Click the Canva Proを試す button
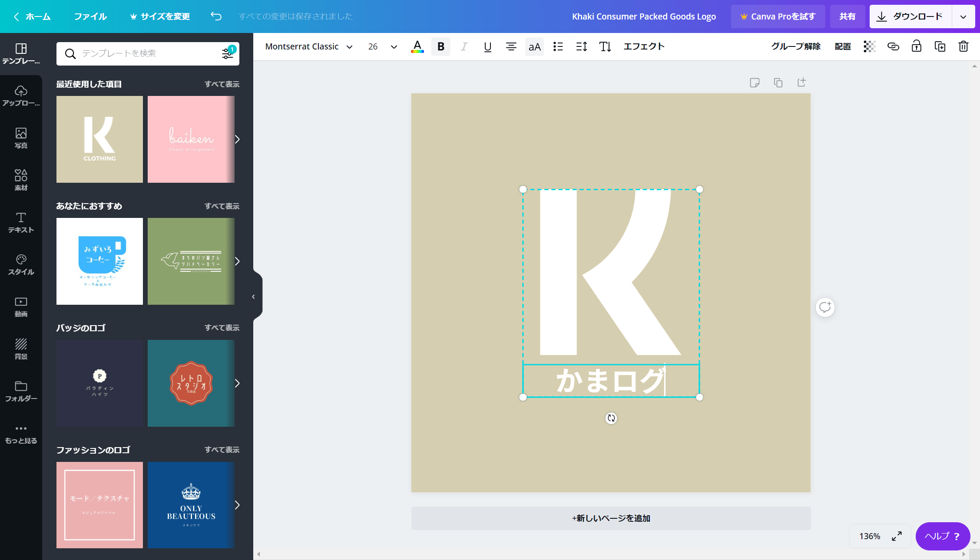Viewport: 980px width, 560px height. [778, 16]
